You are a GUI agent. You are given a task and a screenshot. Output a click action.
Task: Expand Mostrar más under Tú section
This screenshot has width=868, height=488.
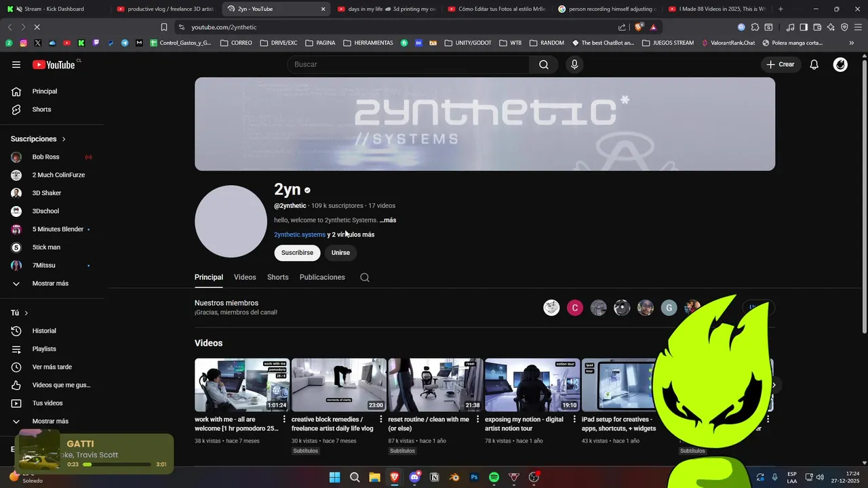click(52, 421)
